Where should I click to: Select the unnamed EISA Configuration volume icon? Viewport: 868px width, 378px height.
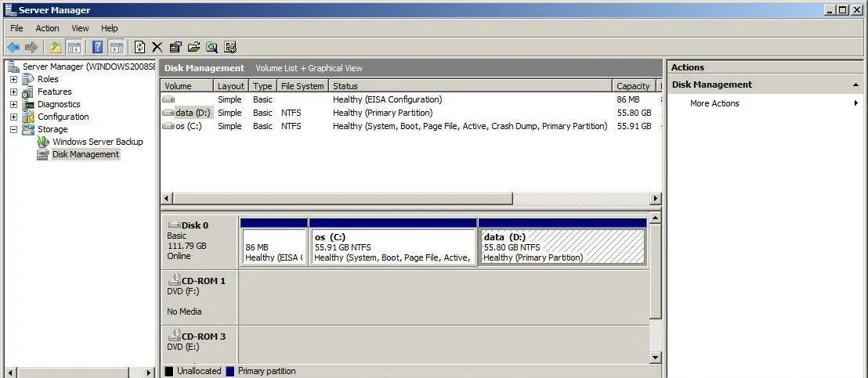point(168,100)
